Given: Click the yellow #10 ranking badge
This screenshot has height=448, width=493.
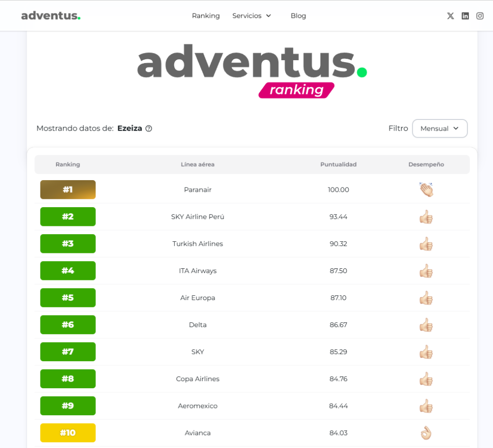Looking at the screenshot, I should coord(68,433).
